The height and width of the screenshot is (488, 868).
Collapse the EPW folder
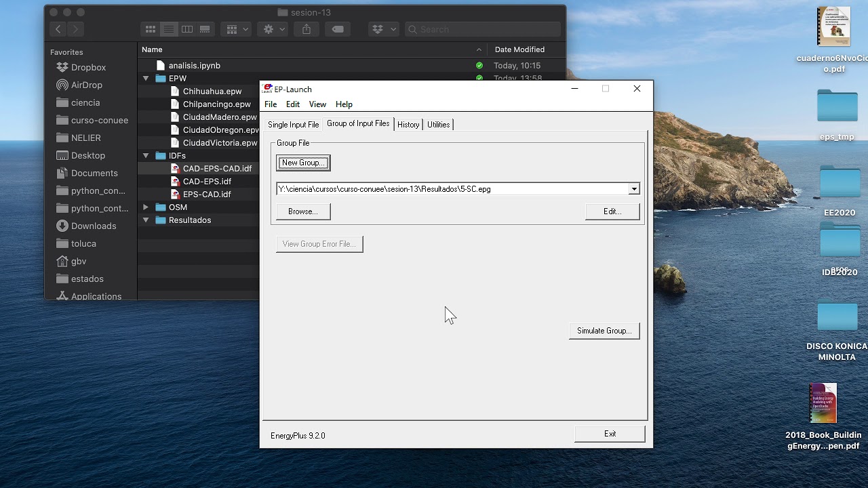(x=146, y=79)
